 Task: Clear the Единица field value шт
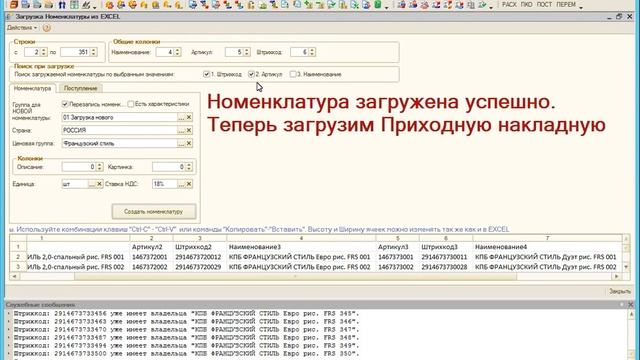click(x=99, y=184)
